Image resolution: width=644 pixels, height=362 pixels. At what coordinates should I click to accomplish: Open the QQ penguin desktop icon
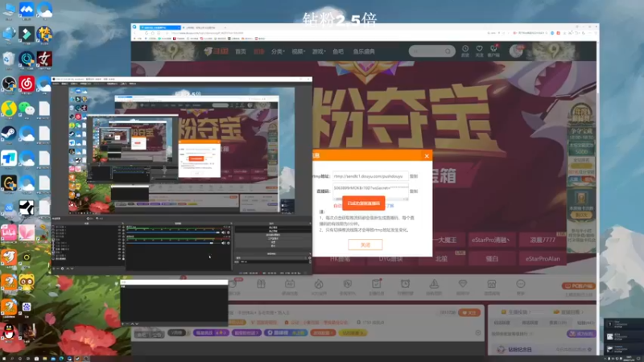pos(9,331)
